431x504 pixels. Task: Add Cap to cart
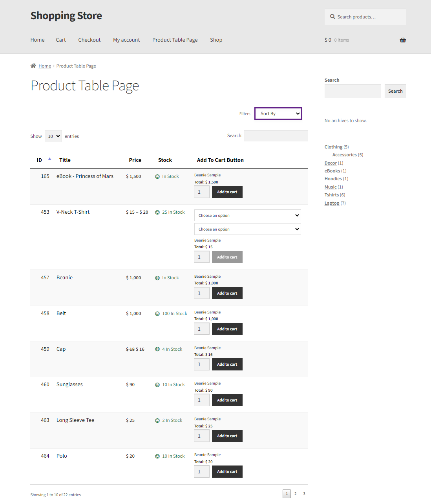pos(227,365)
